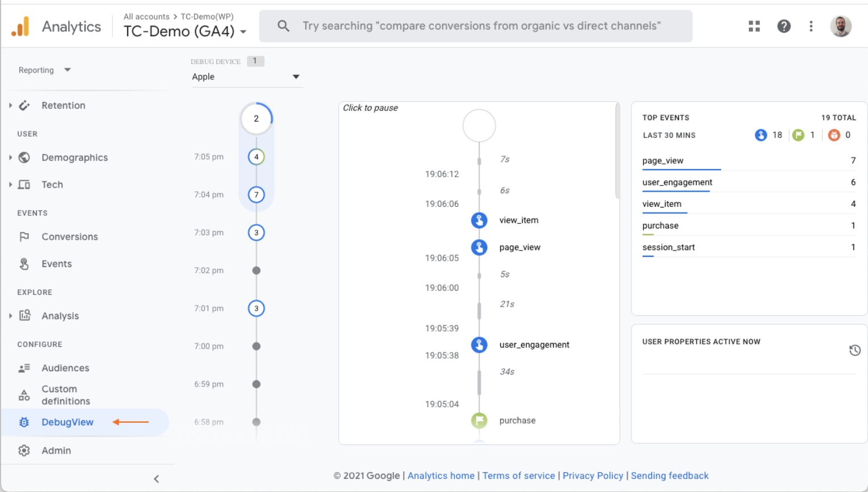Viewport: 868px width, 492px height.
Task: Click the purchase conversion flag icon
Action: (x=479, y=421)
